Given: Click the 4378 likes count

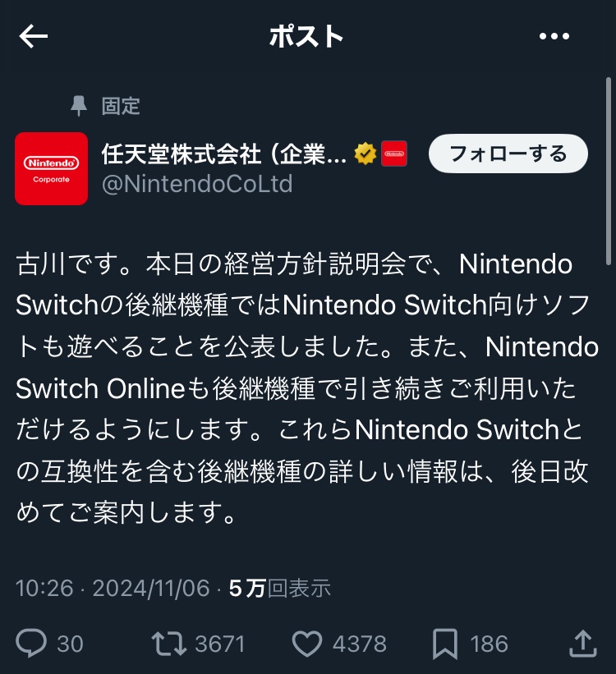Looking at the screenshot, I should click(360, 644).
